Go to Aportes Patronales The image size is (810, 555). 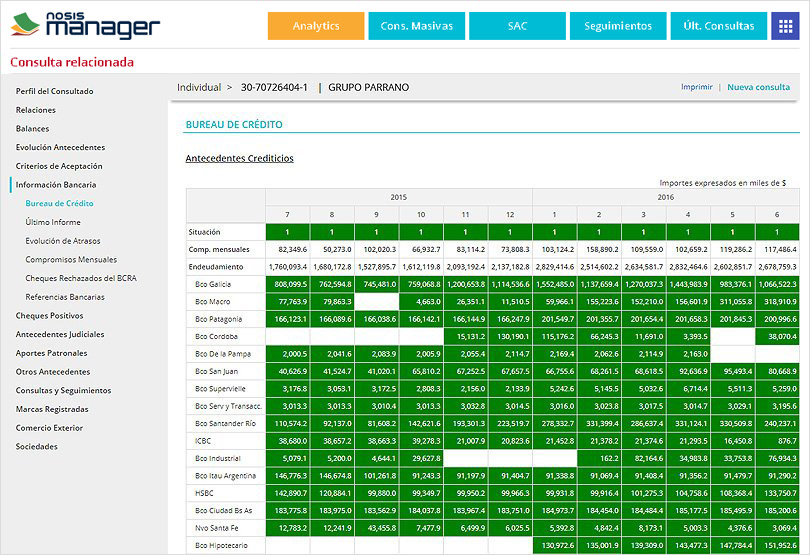point(51,353)
